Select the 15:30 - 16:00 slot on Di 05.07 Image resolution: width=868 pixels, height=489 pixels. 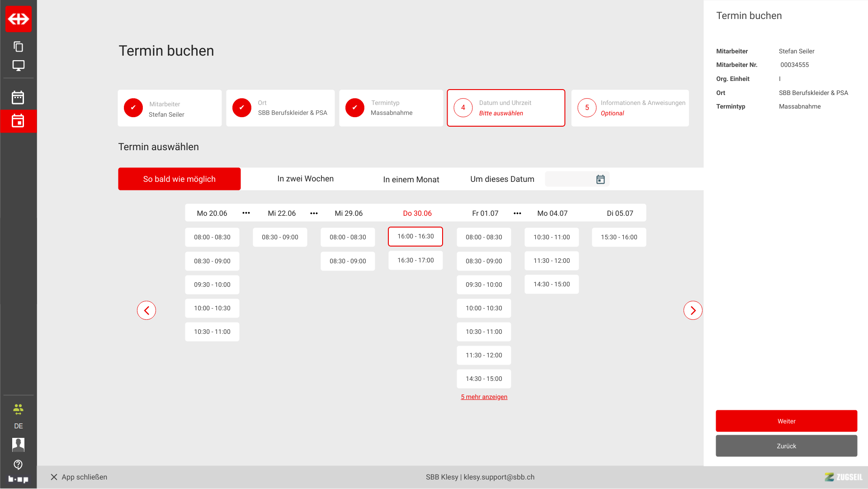click(x=619, y=237)
